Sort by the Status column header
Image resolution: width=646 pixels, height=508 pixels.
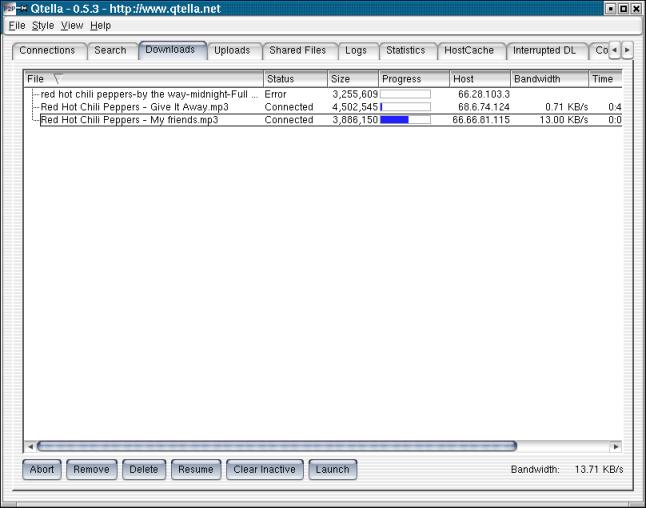(x=295, y=79)
